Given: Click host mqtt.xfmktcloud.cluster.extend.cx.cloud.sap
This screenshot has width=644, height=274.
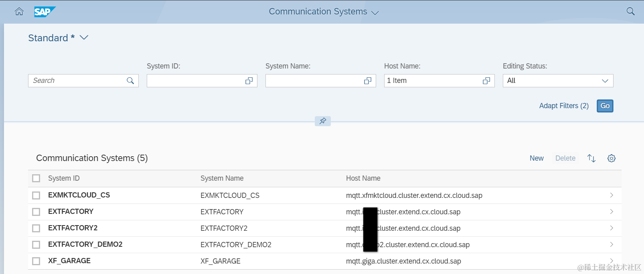Looking at the screenshot, I should [414, 195].
